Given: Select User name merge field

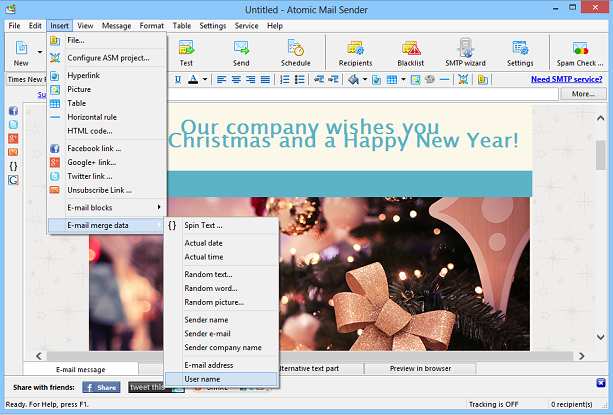Looking at the screenshot, I should 201,379.
